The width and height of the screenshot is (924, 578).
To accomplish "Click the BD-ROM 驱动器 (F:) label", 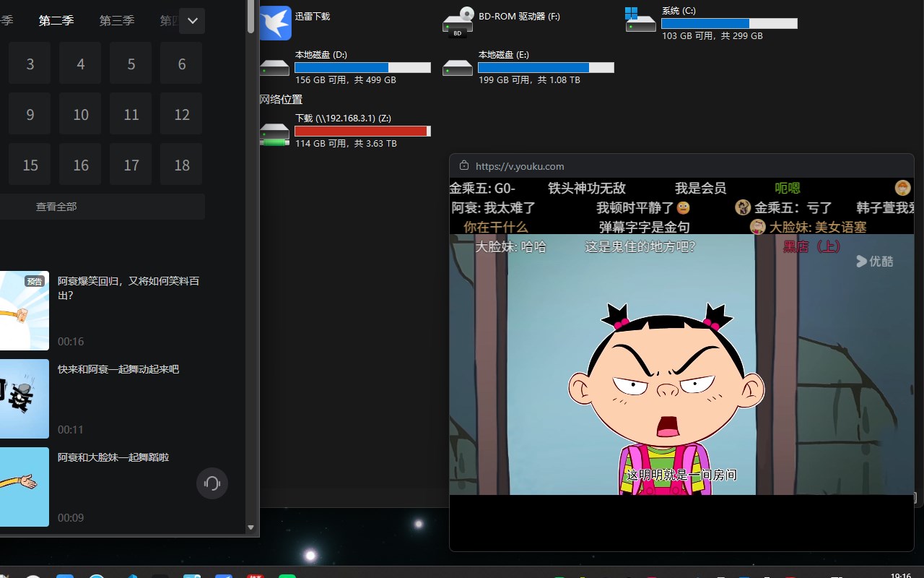I will [519, 16].
